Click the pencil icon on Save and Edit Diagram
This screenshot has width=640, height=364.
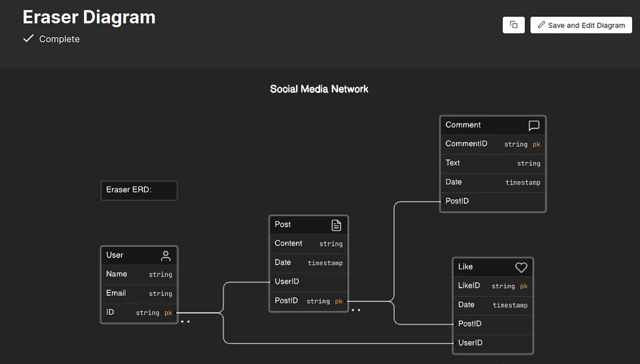[541, 25]
